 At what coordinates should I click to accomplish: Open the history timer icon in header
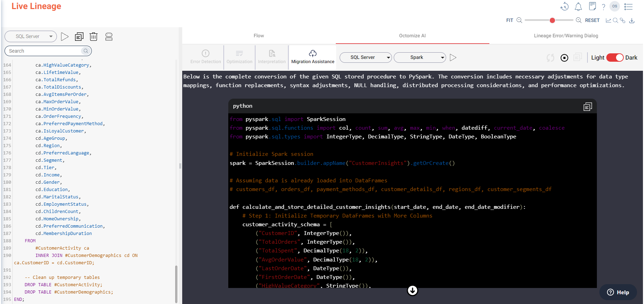point(564,7)
